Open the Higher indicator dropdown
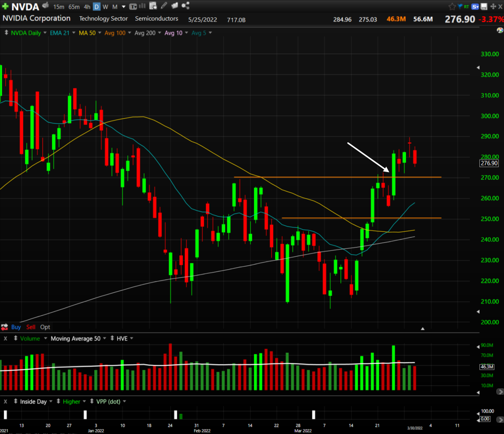504x434 pixels. pyautogui.click(x=84, y=401)
